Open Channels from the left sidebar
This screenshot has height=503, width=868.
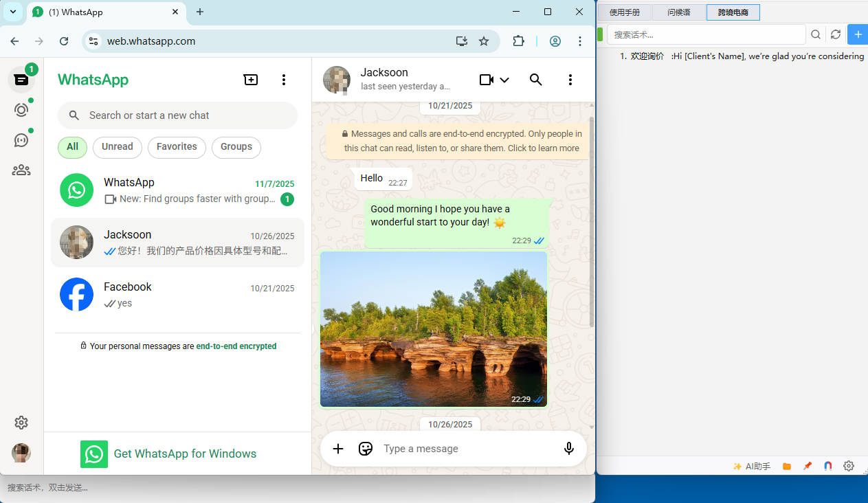point(21,139)
